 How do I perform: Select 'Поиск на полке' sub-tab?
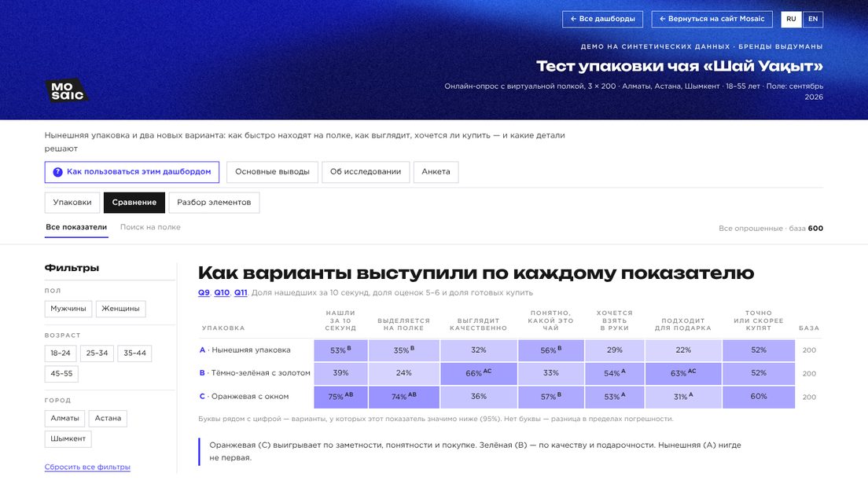pyautogui.click(x=150, y=227)
